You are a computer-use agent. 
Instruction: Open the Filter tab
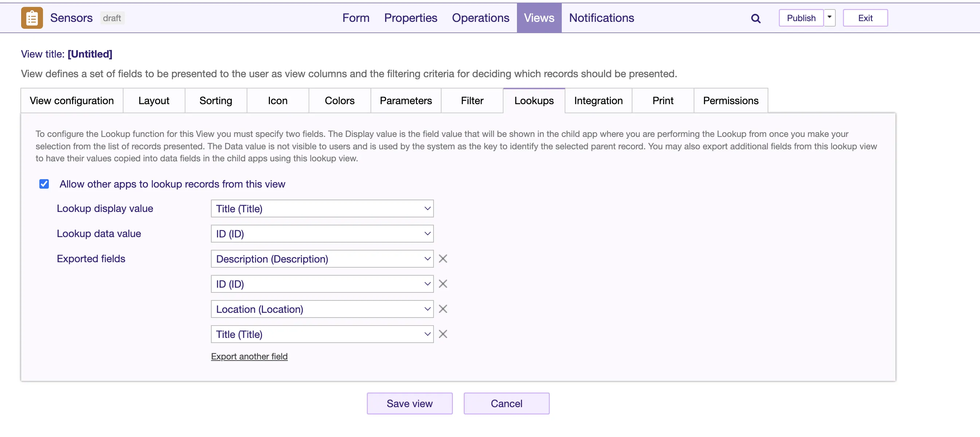coord(472,101)
